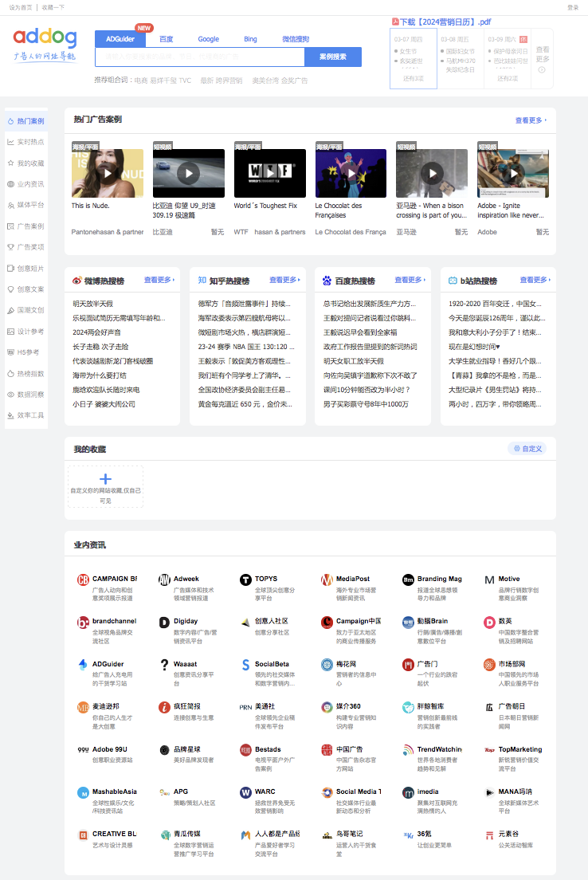
Task: Open Baidu topic 明天女职工放半天假
Action: tap(354, 361)
